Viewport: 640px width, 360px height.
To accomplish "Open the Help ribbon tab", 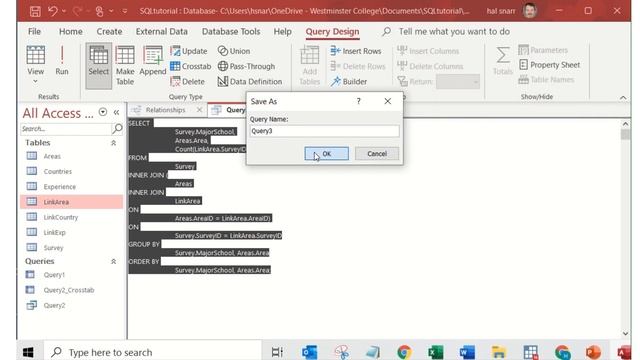I will (x=282, y=31).
